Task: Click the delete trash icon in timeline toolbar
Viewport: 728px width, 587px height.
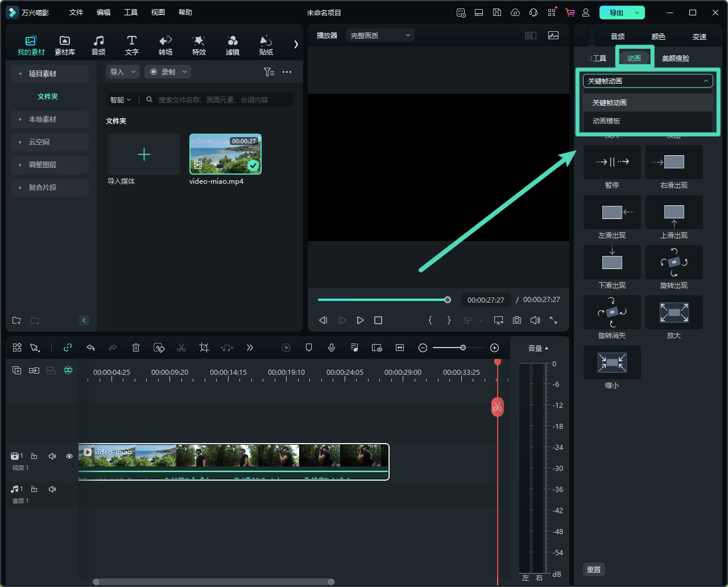Action: pos(136,348)
